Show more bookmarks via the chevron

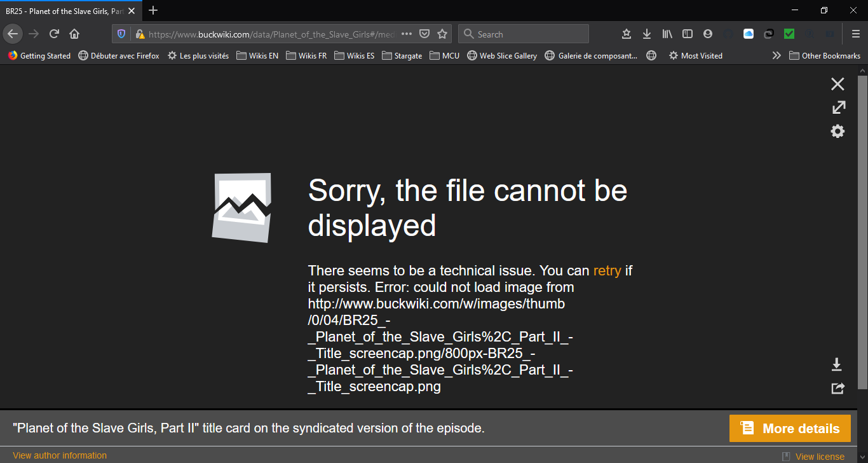(x=776, y=56)
